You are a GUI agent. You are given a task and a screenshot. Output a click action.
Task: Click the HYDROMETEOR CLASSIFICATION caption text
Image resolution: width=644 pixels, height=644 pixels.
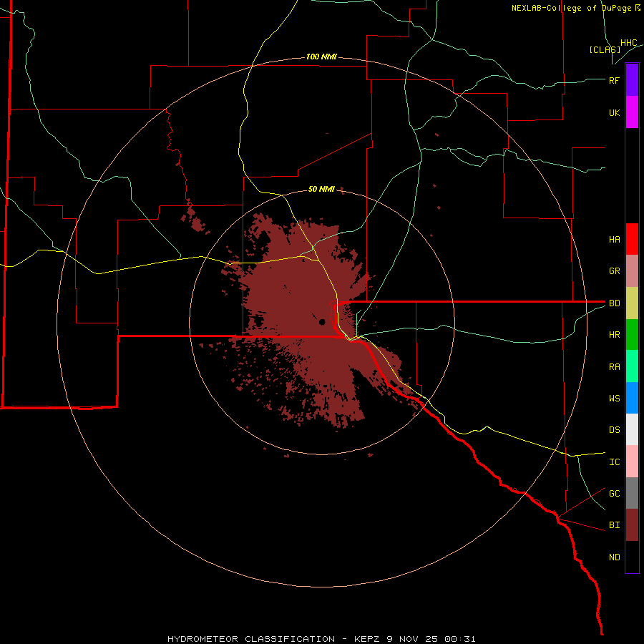click(251, 639)
